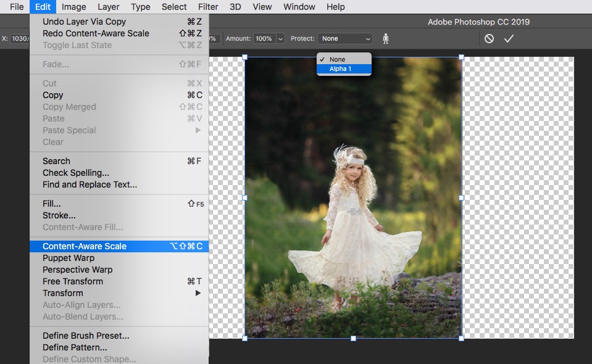
Task: Open the Filter menu in menu bar
Action: point(208,7)
